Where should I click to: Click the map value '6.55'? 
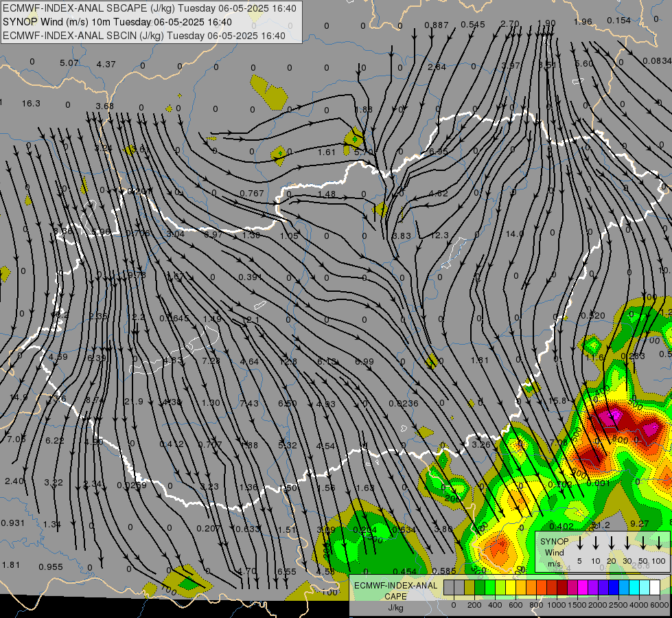(287, 571)
